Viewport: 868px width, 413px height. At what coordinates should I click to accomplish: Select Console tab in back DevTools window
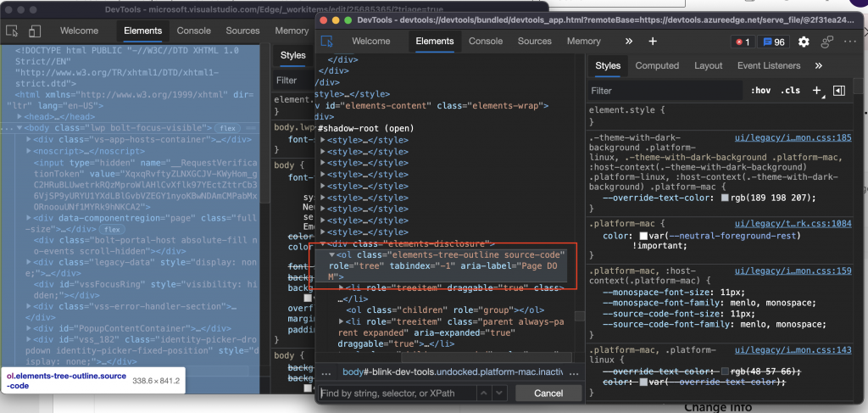(194, 31)
